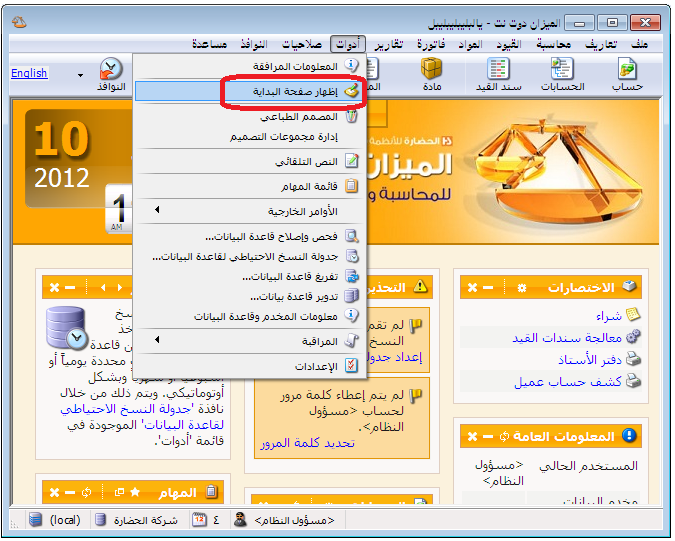Click the مسؤول النظام user status entry
The width and height of the screenshot is (675, 541).
coord(284,520)
